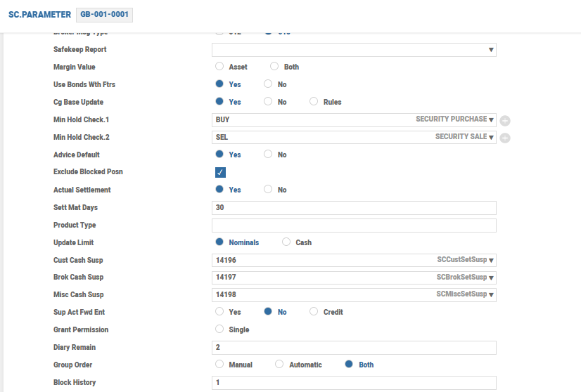Click the empty Product Type field

click(354, 226)
